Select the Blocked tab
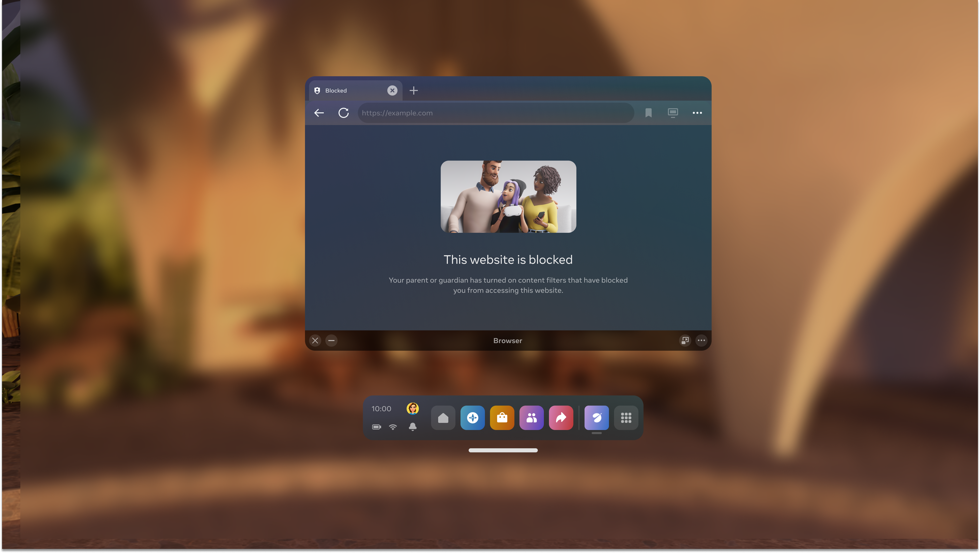This screenshot has height=553, width=980. pos(348,90)
